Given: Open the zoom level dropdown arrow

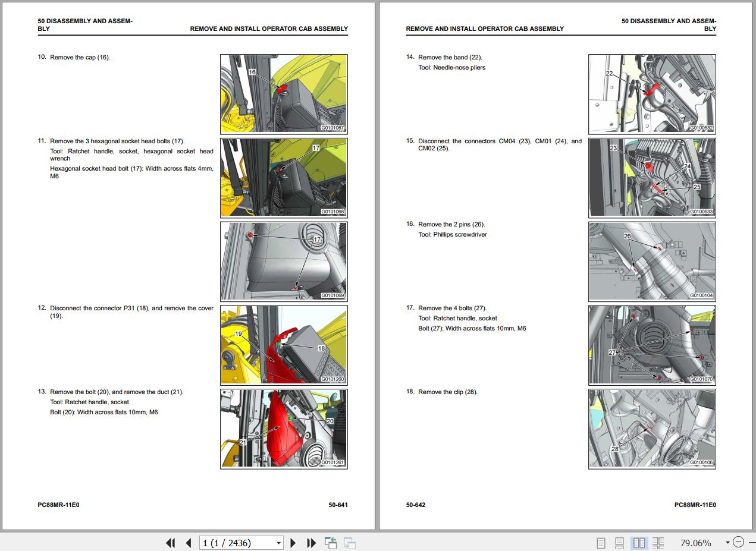Looking at the screenshot, I should pyautogui.click(x=727, y=542).
